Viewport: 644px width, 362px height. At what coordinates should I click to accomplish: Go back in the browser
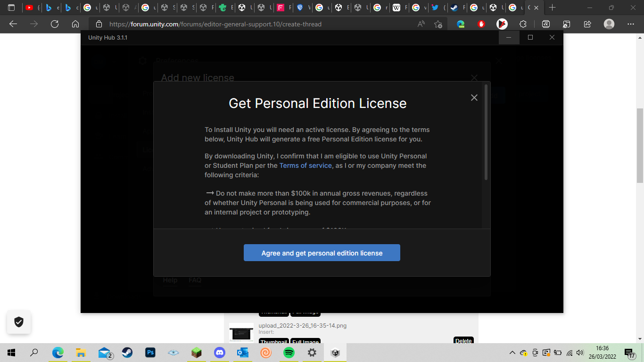click(13, 24)
